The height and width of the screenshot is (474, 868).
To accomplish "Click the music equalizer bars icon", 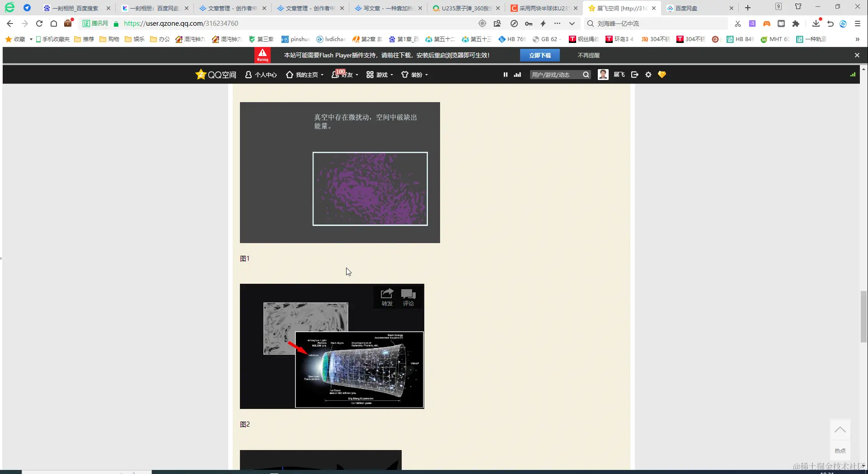I will pyautogui.click(x=518, y=75).
